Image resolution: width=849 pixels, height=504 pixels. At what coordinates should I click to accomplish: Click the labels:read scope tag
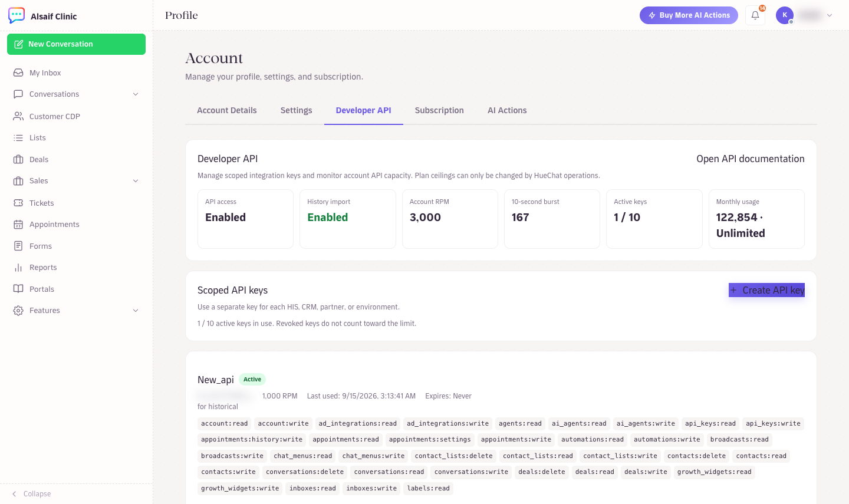pyautogui.click(x=429, y=488)
